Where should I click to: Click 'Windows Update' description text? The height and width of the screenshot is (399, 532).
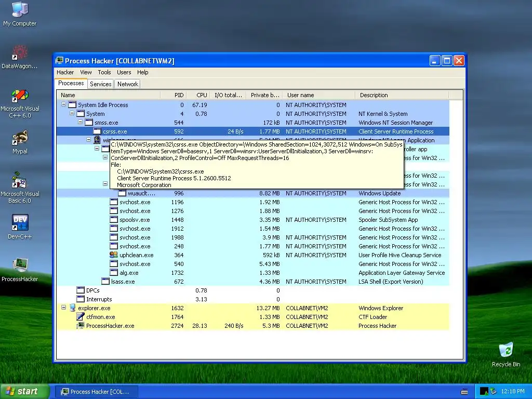[379, 193]
